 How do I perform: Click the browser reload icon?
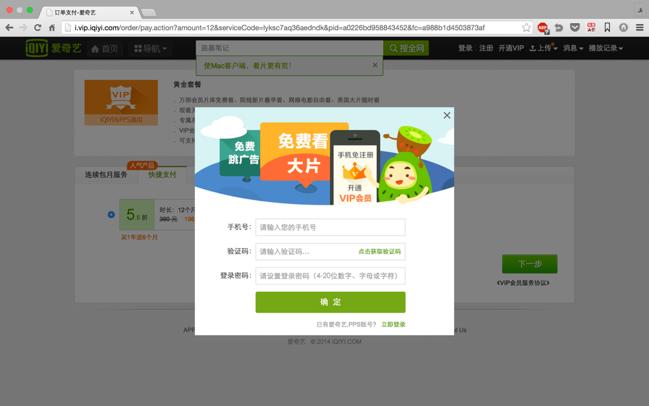[x=37, y=28]
